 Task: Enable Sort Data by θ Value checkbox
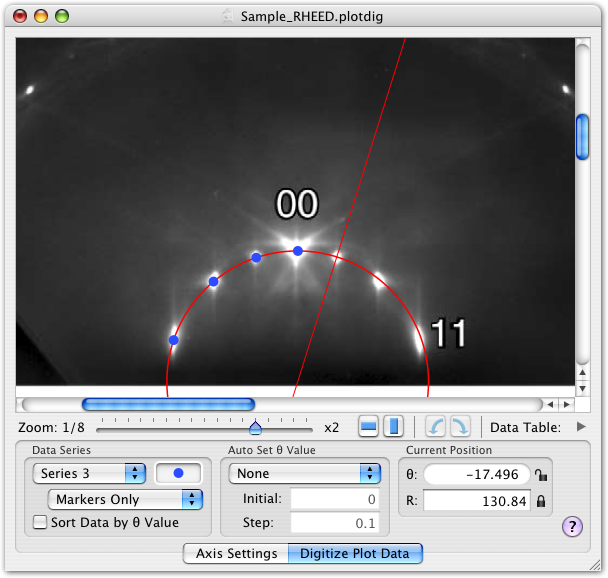pos(40,522)
